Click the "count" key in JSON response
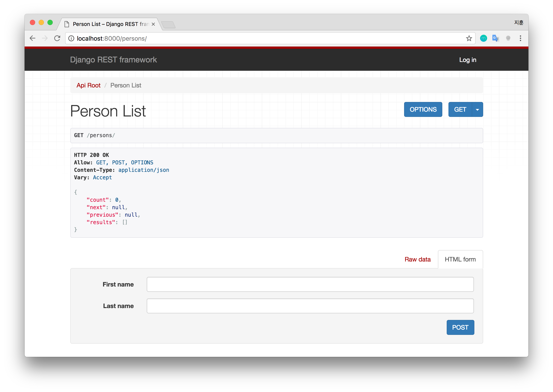 (x=98, y=200)
